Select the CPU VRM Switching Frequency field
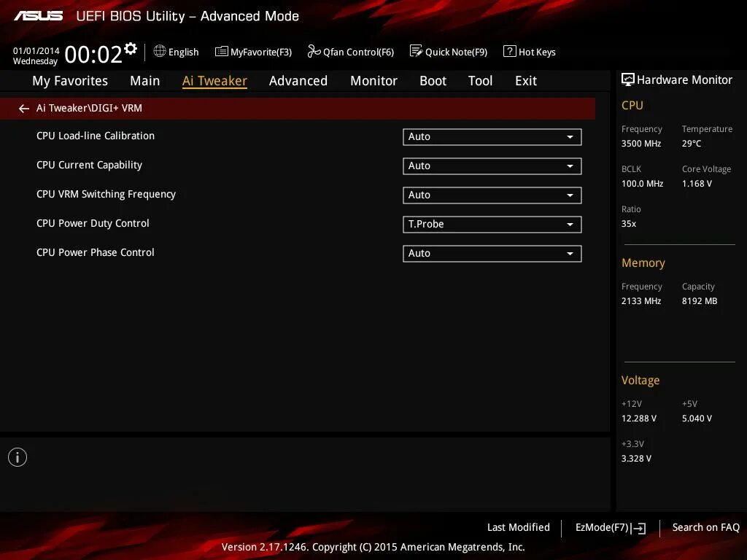747x560 pixels. [492, 195]
